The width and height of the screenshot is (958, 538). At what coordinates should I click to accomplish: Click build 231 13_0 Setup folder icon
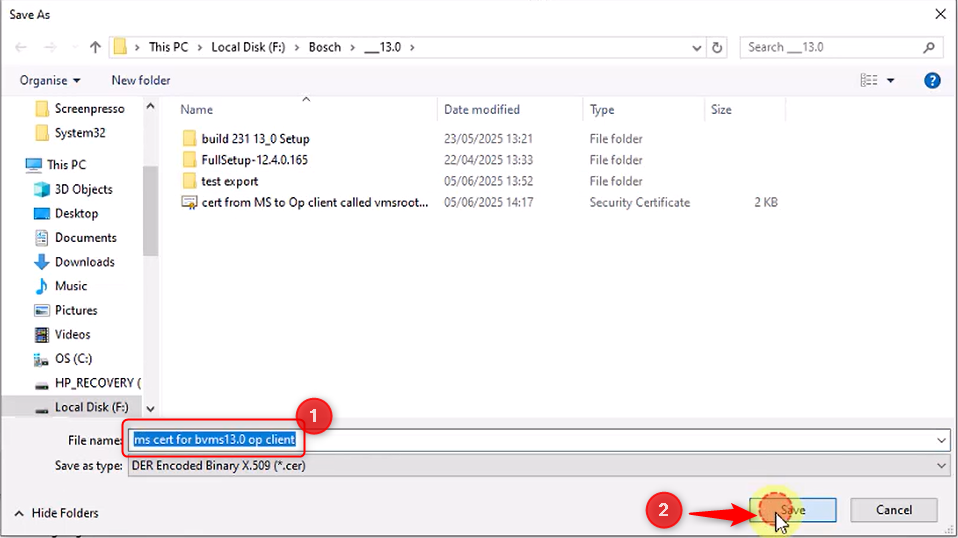point(189,139)
